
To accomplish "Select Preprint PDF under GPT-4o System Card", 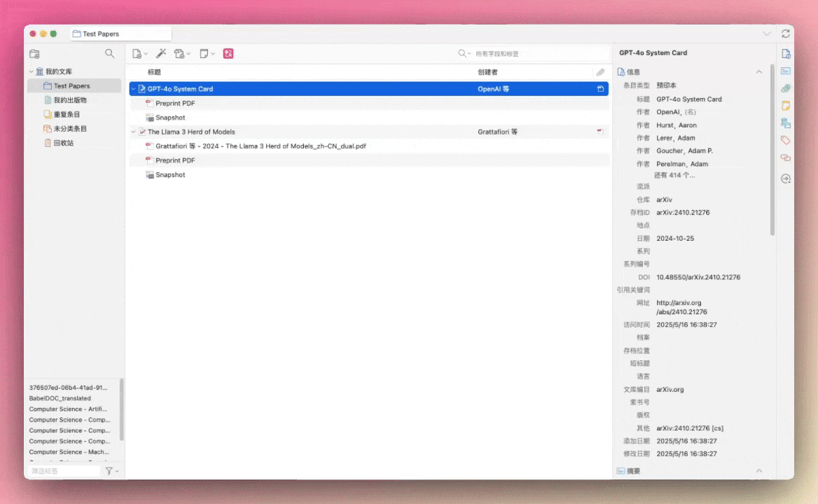I will 369,103.
